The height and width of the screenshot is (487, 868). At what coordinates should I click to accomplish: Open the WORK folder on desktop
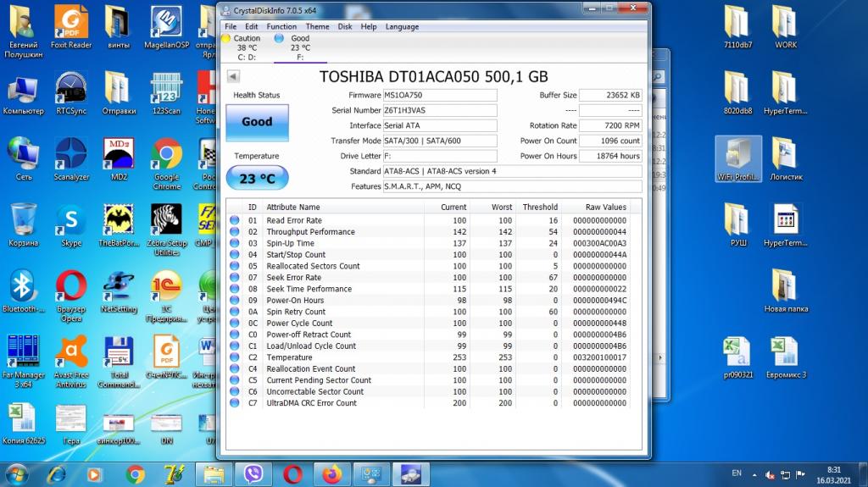786,26
